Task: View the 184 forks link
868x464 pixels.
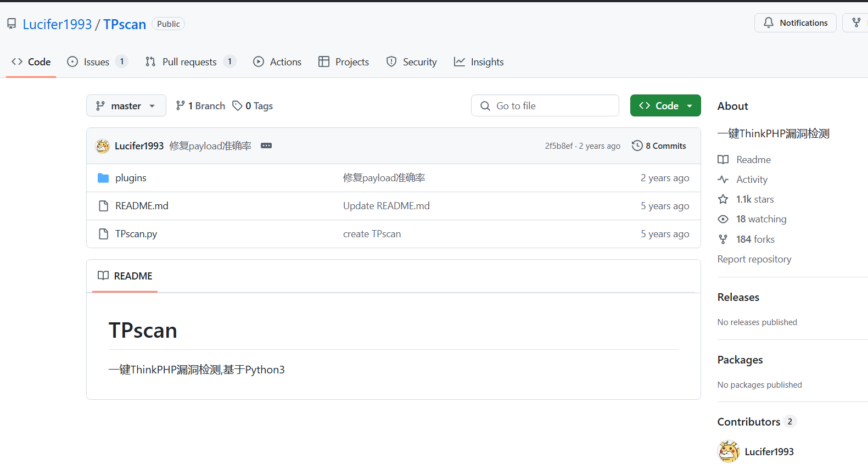Action: click(746, 239)
